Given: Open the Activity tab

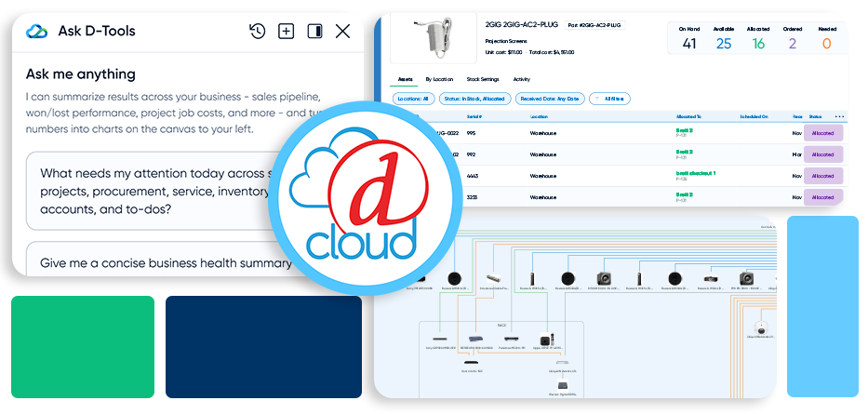Looking at the screenshot, I should (x=522, y=79).
